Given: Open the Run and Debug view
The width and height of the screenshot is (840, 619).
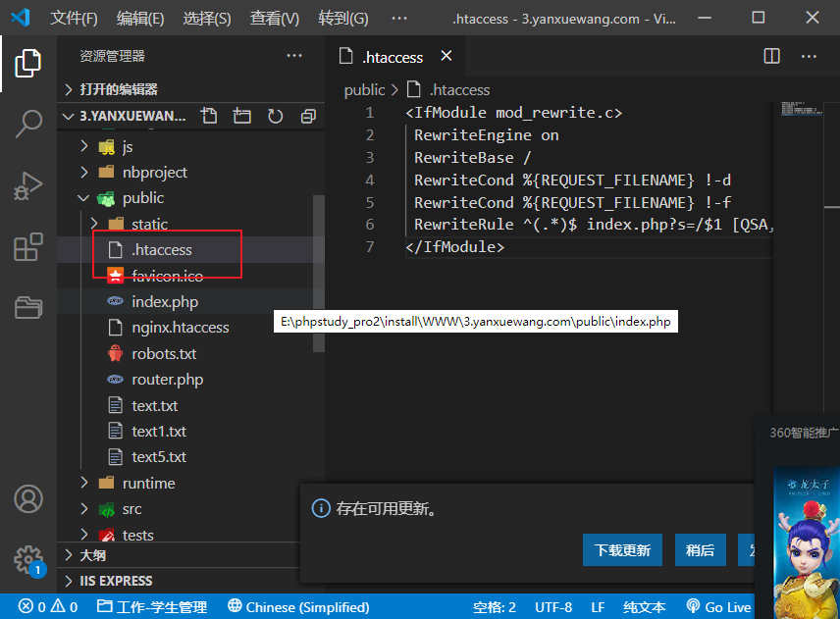Looking at the screenshot, I should coord(27,185).
